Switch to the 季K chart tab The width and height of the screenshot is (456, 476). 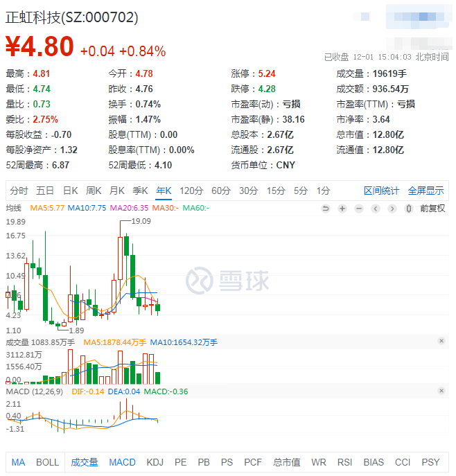point(141,191)
